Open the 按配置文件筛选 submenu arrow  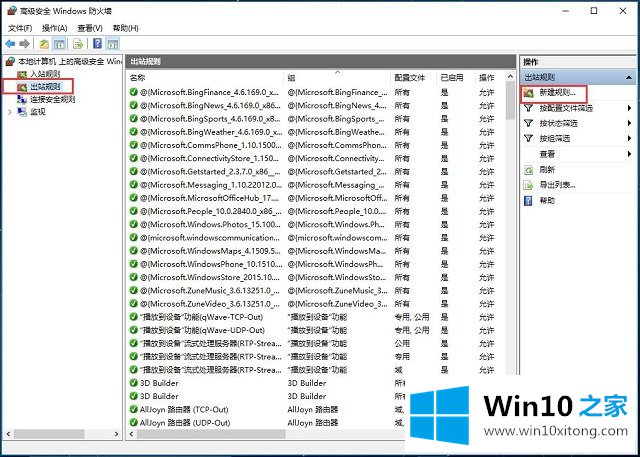pyautogui.click(x=629, y=108)
